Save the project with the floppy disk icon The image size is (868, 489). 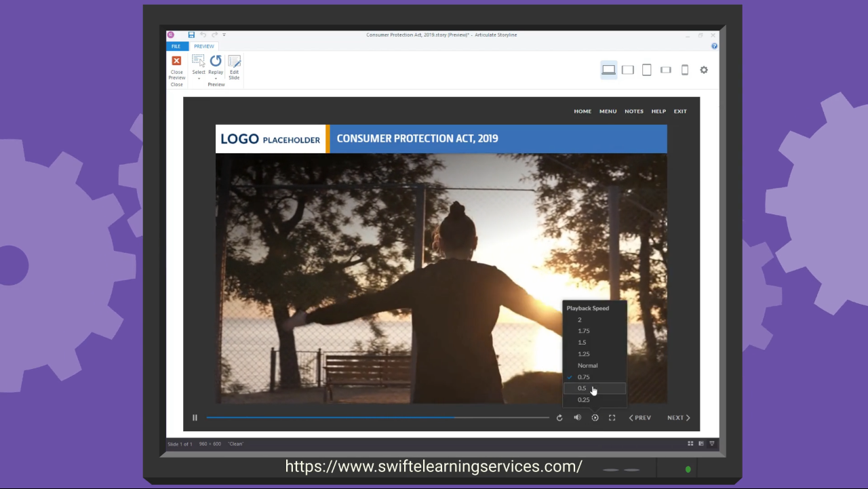pos(191,35)
